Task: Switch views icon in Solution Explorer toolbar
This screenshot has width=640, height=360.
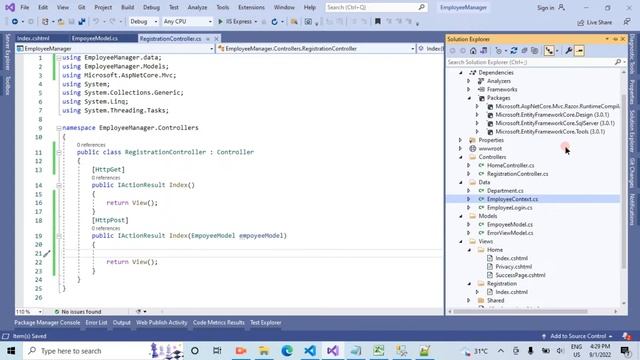Action: pos(484,51)
